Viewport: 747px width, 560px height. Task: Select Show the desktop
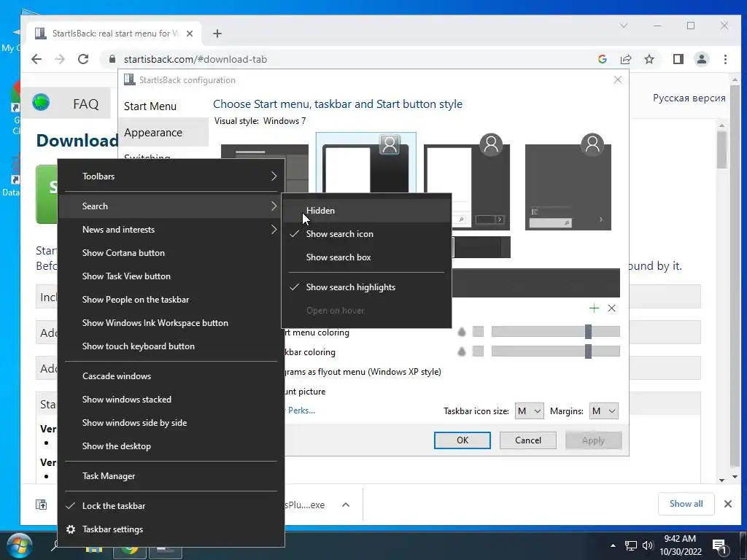(171, 446)
